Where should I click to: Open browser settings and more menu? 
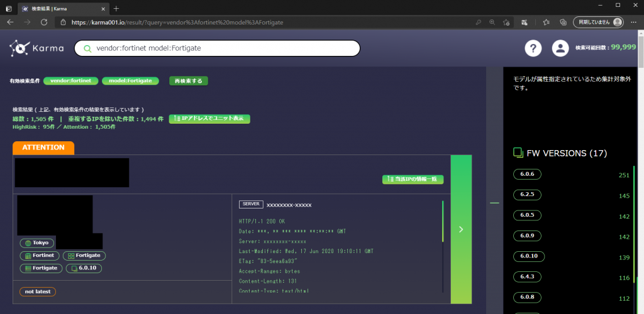633,22
